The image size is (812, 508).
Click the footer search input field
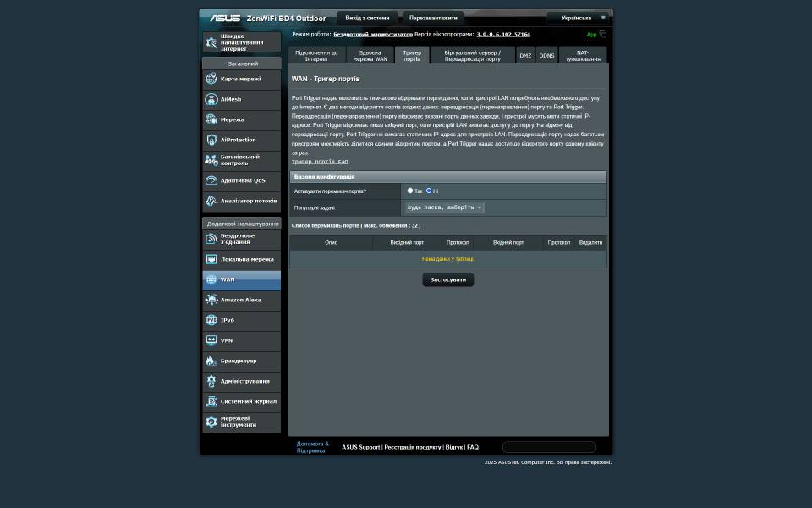coord(549,447)
